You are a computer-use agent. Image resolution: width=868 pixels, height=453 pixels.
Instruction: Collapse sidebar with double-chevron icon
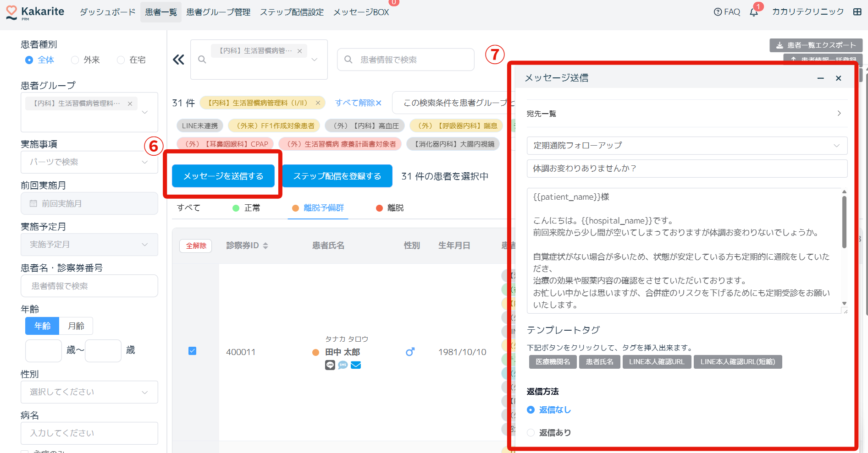(x=178, y=60)
